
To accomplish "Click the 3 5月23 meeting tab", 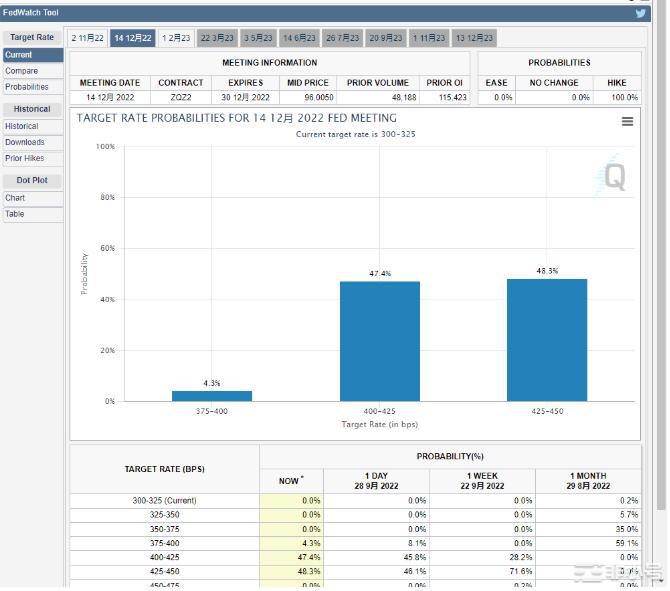I will [258, 38].
